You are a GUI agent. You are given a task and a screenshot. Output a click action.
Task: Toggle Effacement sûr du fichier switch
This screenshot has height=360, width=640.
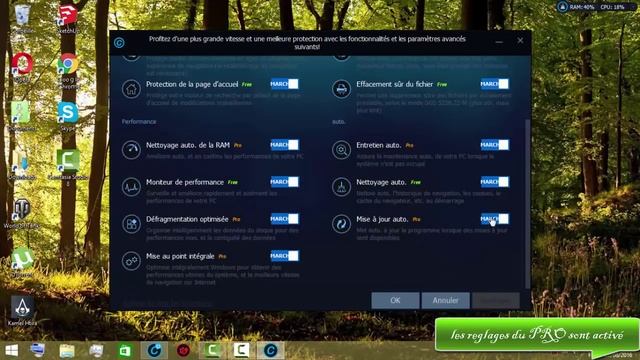pos(494,84)
